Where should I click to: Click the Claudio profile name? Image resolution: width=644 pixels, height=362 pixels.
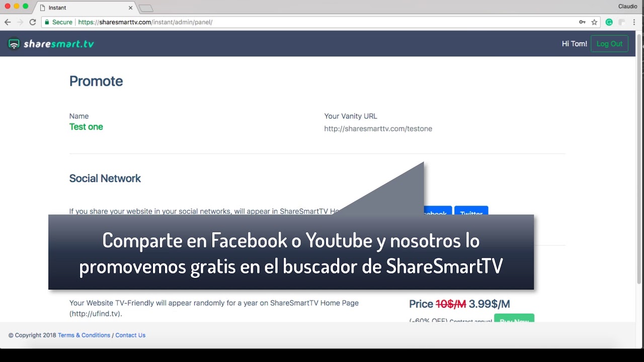pos(627,6)
